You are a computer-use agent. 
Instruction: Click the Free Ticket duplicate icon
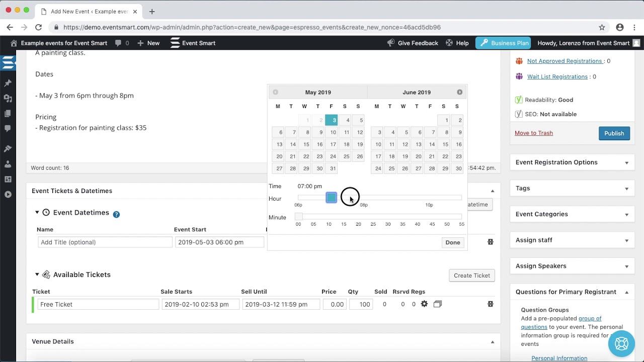tap(438, 304)
